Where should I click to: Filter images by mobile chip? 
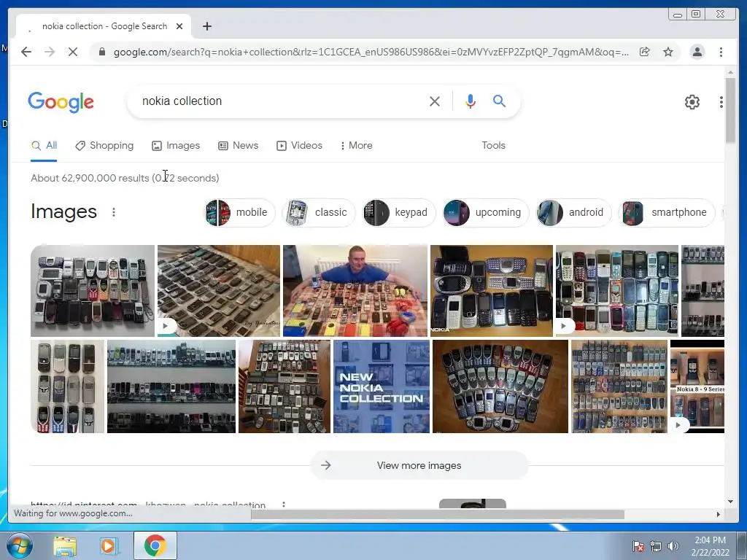pyautogui.click(x=239, y=212)
